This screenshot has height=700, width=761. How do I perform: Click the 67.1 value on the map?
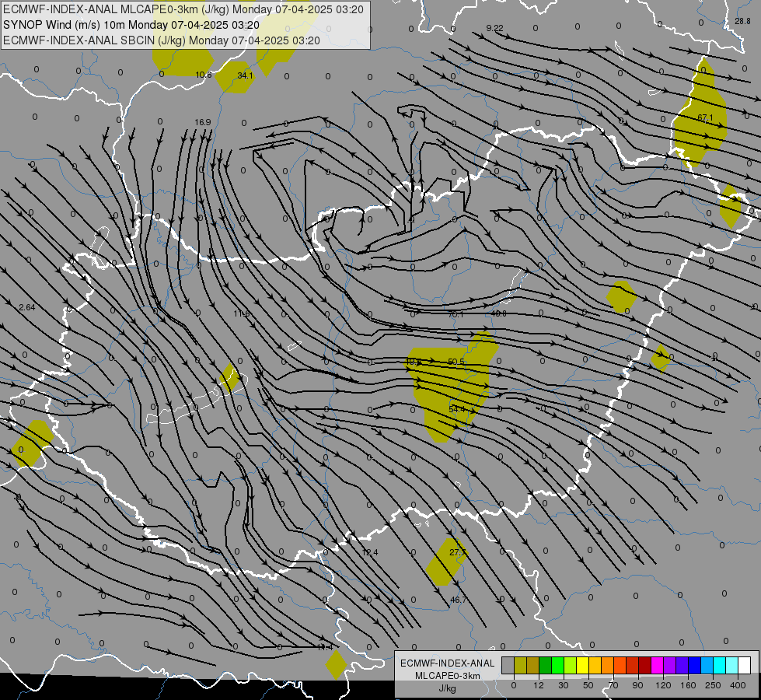coord(705,117)
